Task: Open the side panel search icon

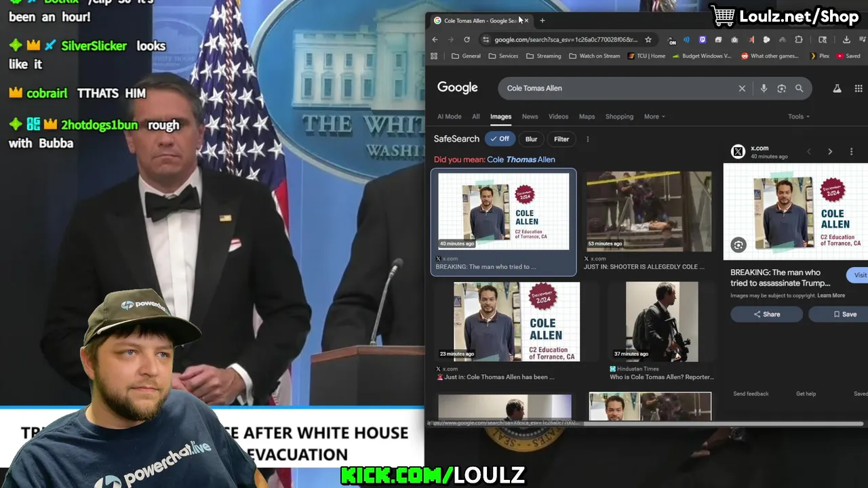Action: pyautogui.click(x=823, y=39)
